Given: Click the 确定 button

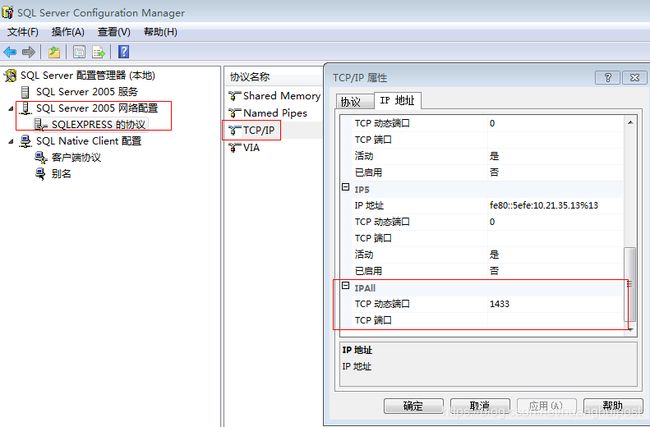Looking at the screenshot, I should (413, 406).
